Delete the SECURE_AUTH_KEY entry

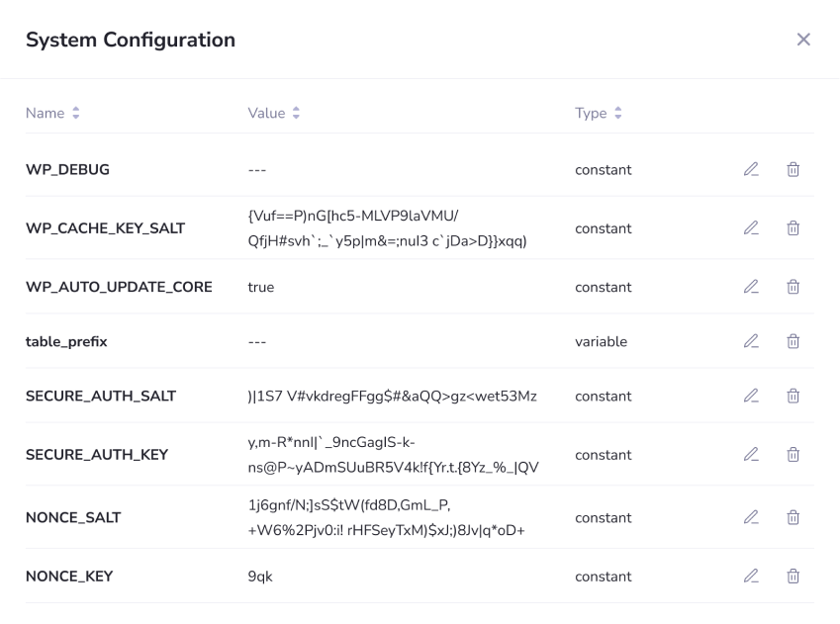[793, 454]
